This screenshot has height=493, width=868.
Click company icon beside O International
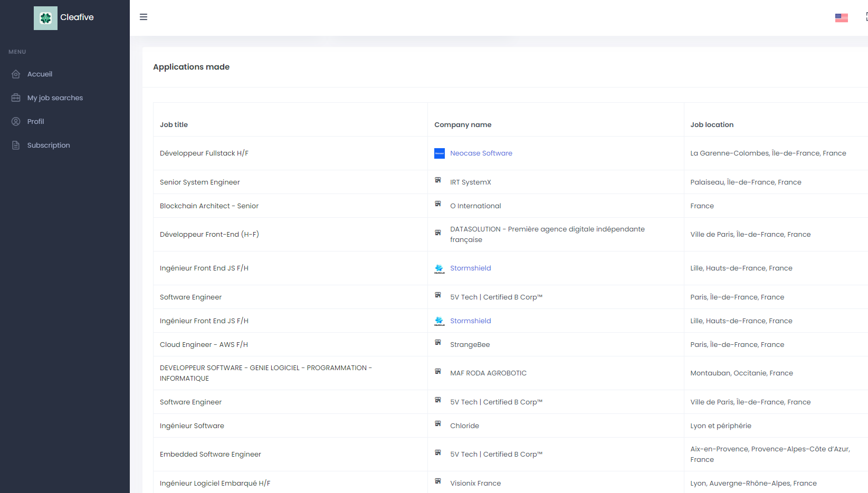438,204
